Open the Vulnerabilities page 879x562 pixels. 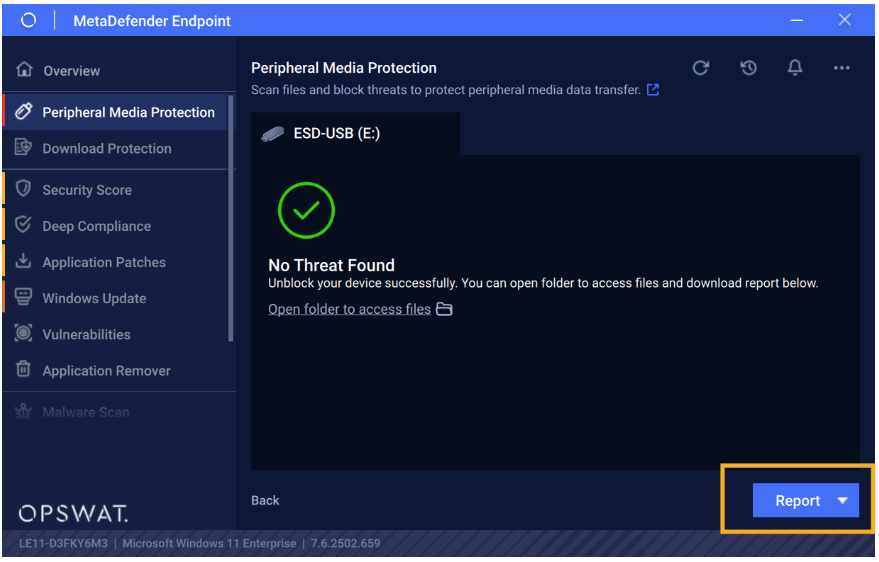(115, 335)
